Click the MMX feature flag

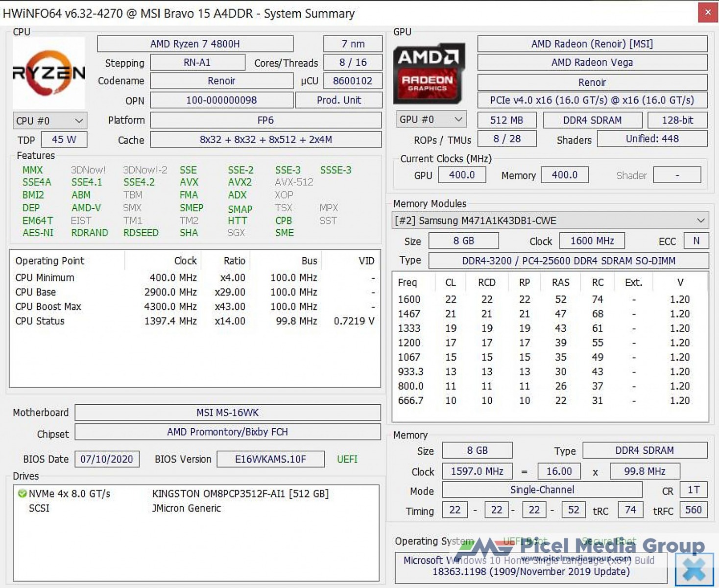pyautogui.click(x=33, y=170)
